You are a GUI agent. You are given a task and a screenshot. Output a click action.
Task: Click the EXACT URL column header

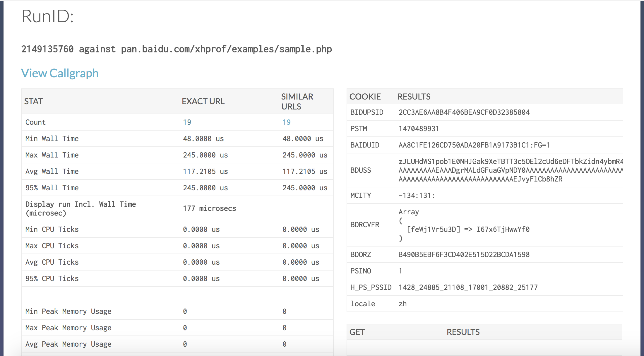pyautogui.click(x=203, y=101)
